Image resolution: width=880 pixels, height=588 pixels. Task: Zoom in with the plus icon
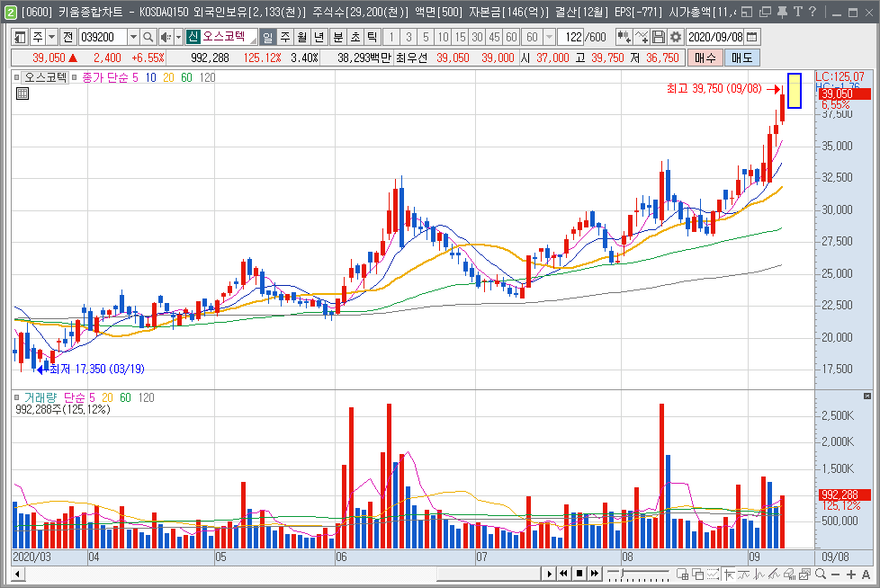(851, 575)
